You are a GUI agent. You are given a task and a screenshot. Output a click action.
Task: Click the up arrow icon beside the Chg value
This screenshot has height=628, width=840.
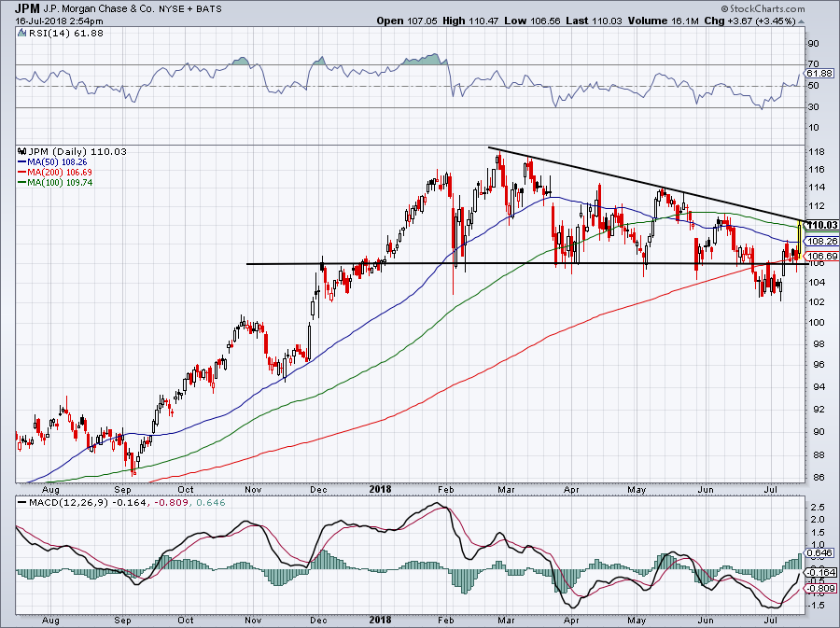tap(802, 22)
